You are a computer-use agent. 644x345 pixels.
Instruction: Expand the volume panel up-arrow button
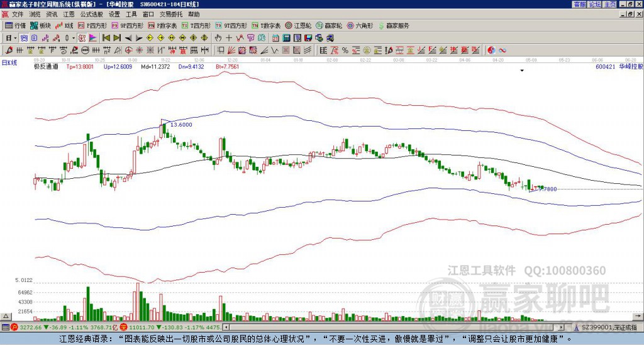click(x=5, y=317)
